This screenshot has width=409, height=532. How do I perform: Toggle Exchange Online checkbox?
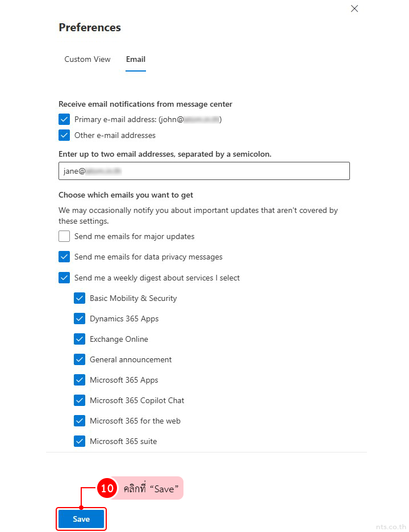(80, 339)
